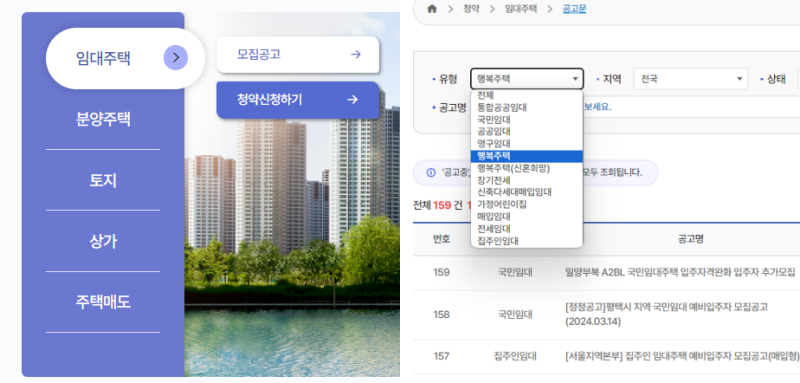Click the home icon in breadcrumb
Viewport: 800px width, 383px height.
click(x=432, y=9)
